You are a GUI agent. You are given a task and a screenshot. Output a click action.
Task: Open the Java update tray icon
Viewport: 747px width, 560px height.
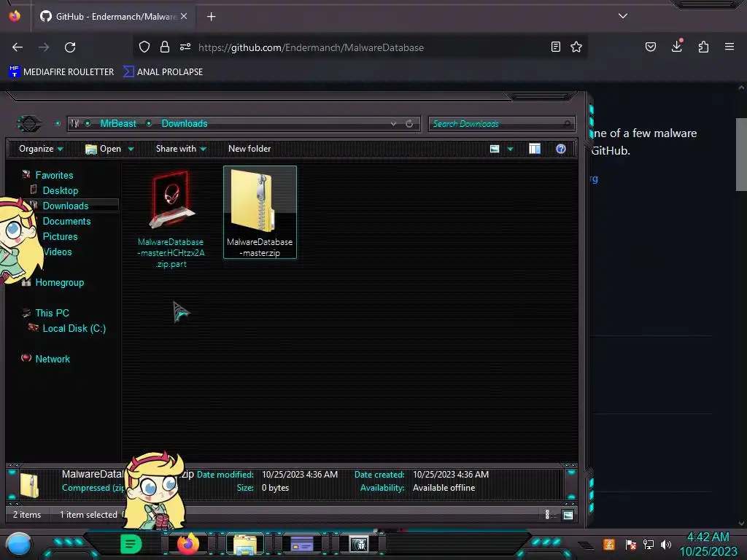[x=609, y=544]
